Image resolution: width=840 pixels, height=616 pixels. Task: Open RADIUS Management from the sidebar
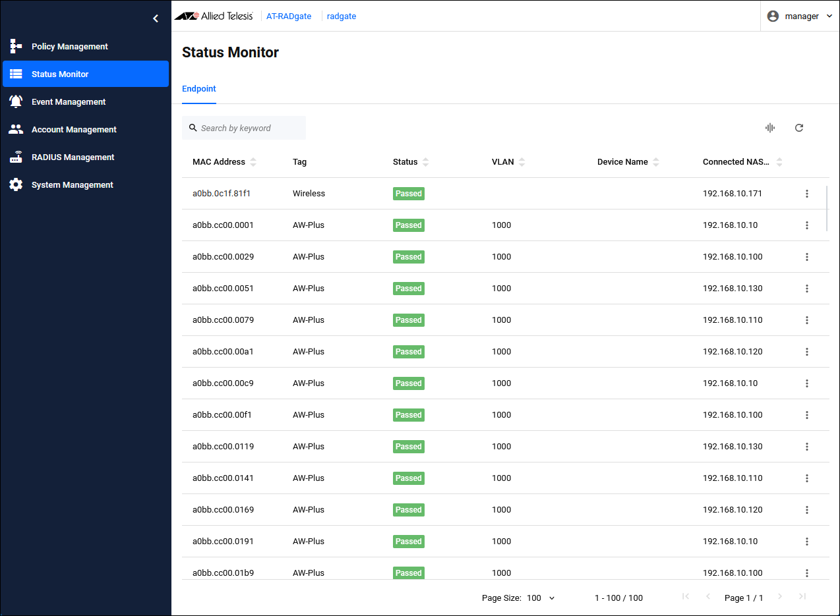pyautogui.click(x=73, y=157)
